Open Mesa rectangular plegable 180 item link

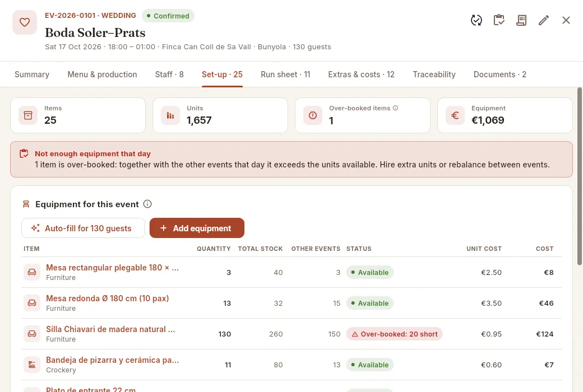[112, 268]
